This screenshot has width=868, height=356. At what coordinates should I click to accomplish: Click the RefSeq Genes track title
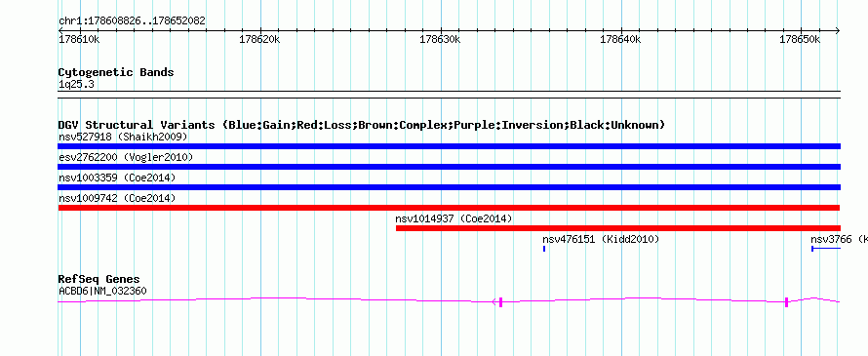pos(99,279)
